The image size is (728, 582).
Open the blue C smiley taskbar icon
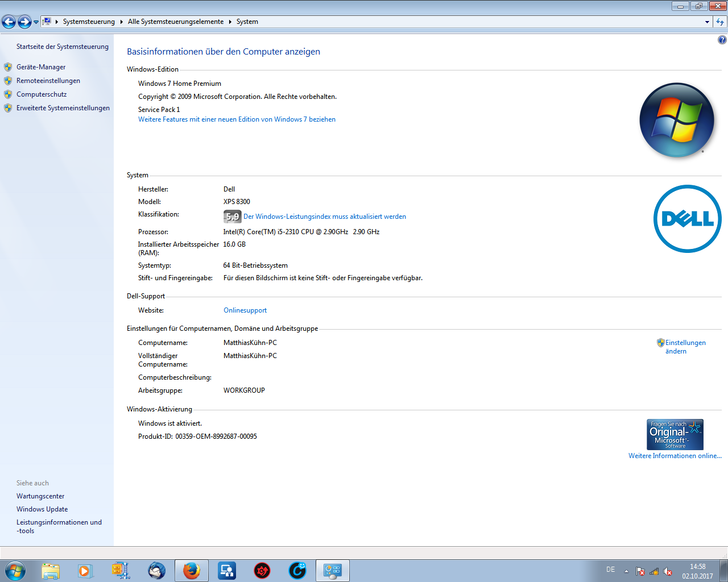pos(297,571)
